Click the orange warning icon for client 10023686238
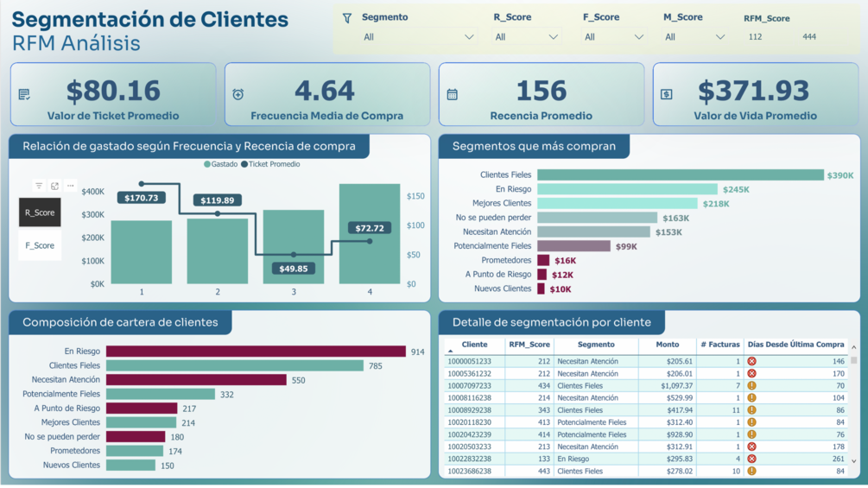Screen dimensions: 868x488 tap(751, 471)
